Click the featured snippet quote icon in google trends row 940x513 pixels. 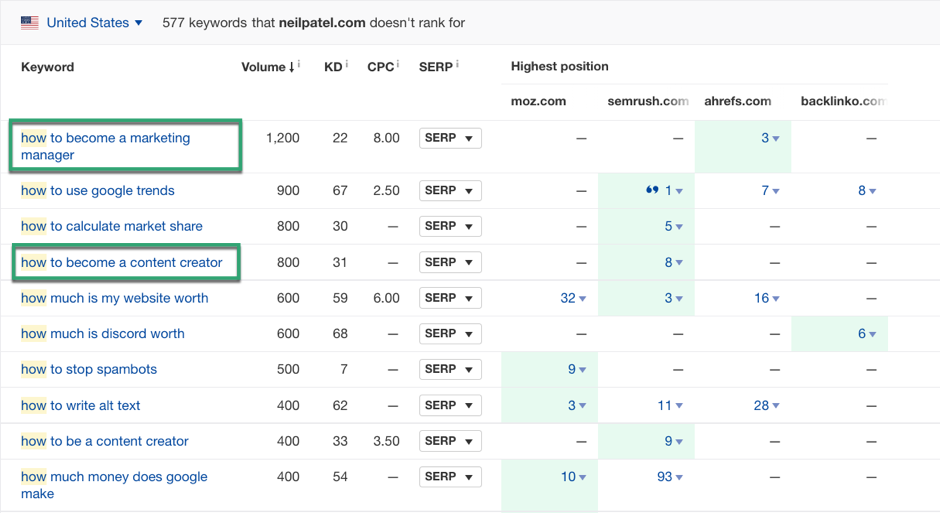coord(652,190)
